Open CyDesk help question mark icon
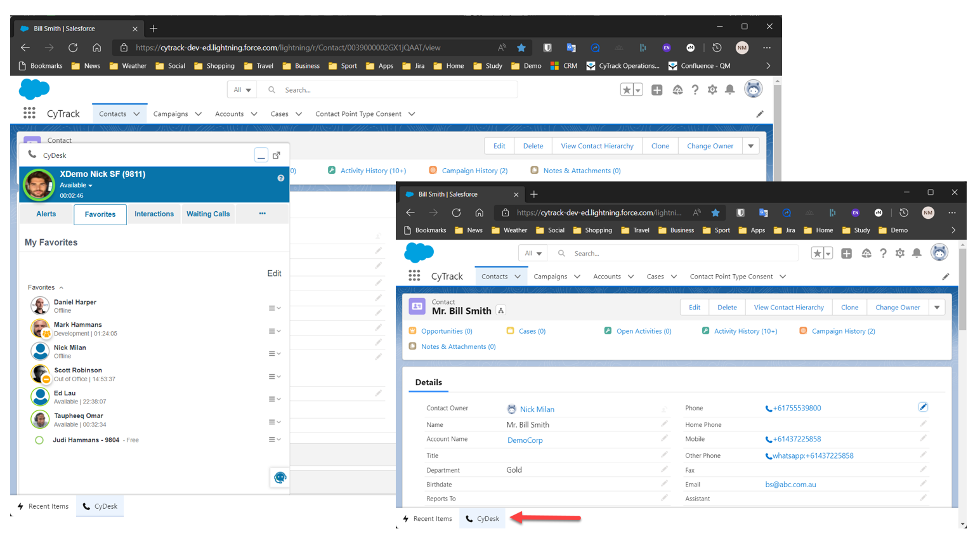The height and width of the screenshot is (543, 980). pos(280,178)
